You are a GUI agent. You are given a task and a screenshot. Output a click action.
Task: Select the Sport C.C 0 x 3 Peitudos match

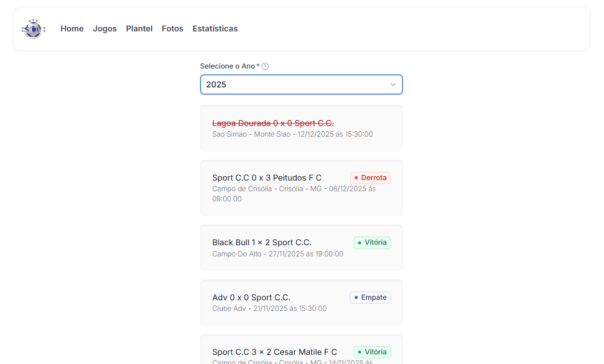[267, 178]
